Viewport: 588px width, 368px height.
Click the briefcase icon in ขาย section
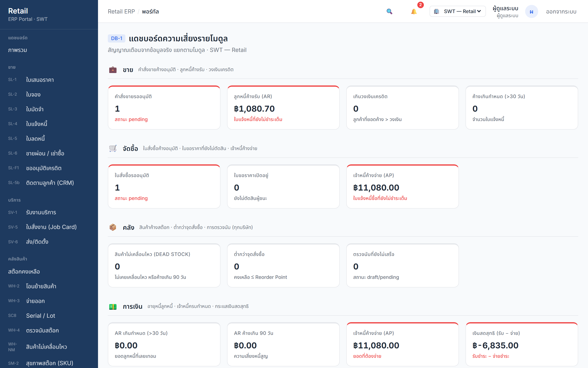pyautogui.click(x=113, y=70)
